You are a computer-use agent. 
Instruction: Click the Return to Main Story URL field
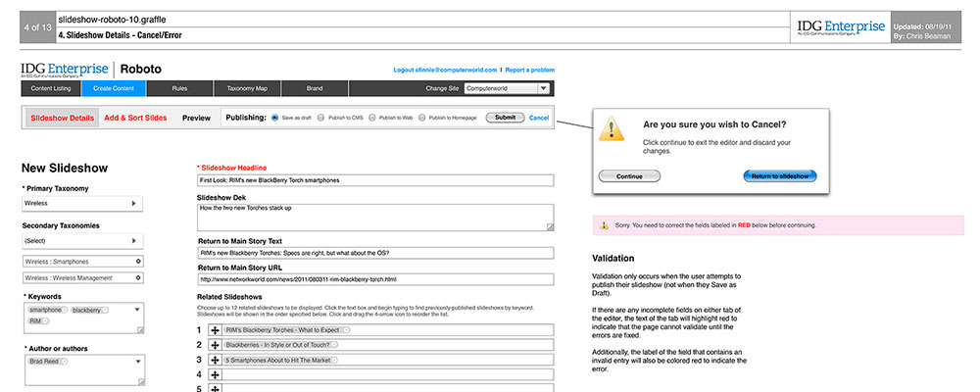(375, 279)
